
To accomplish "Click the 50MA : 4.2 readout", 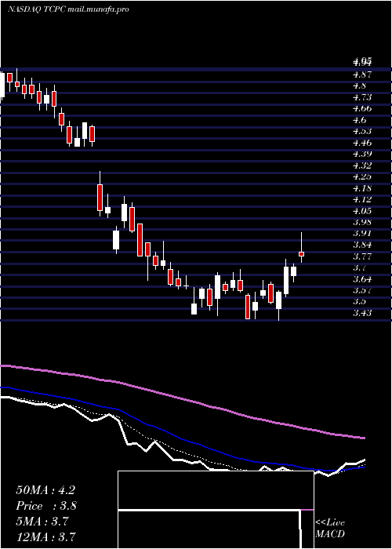I will click(45, 490).
